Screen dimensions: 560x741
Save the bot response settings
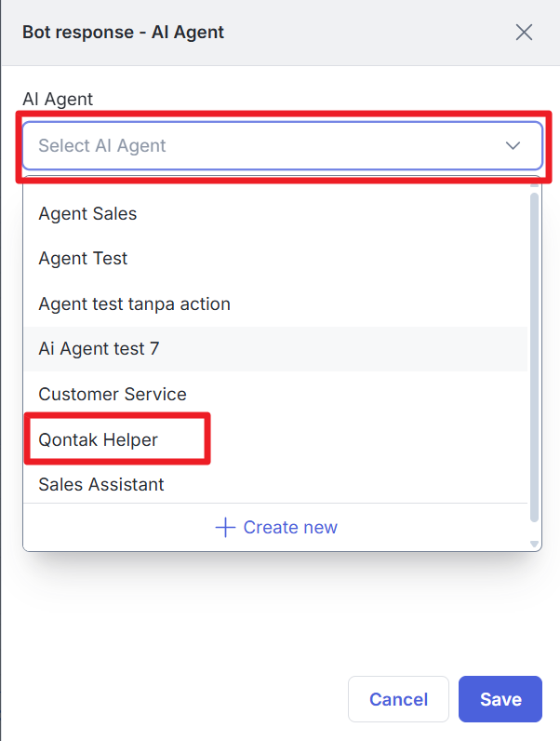coord(500,699)
